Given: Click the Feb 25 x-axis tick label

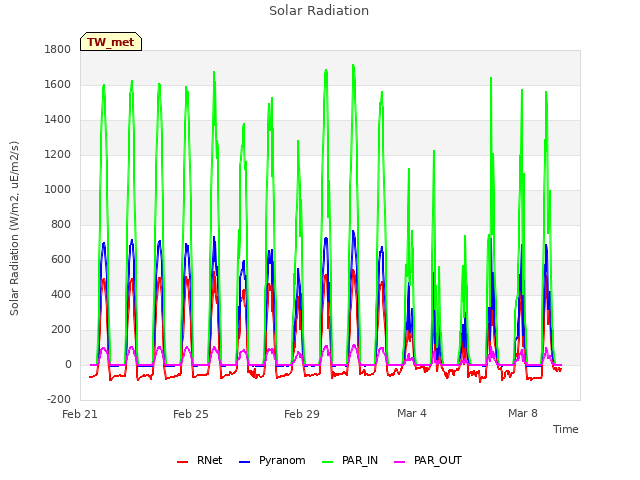Looking at the screenshot, I should pos(191,414).
